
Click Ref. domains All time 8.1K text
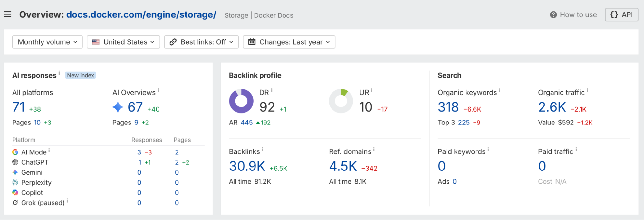coord(348,182)
